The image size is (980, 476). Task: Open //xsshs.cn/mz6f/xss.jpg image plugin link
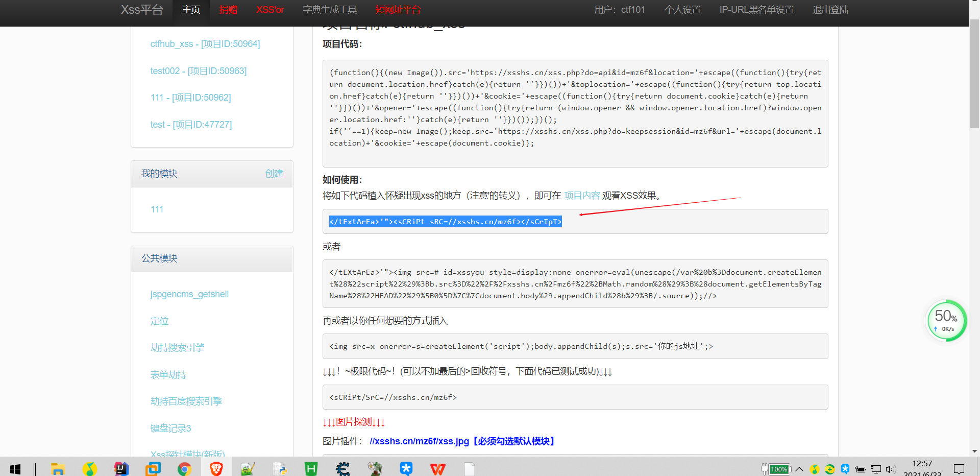tap(463, 441)
